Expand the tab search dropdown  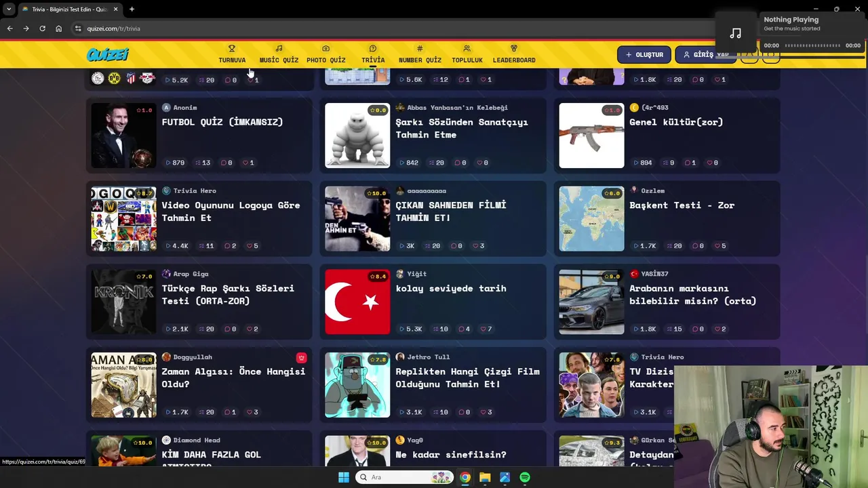click(x=8, y=9)
